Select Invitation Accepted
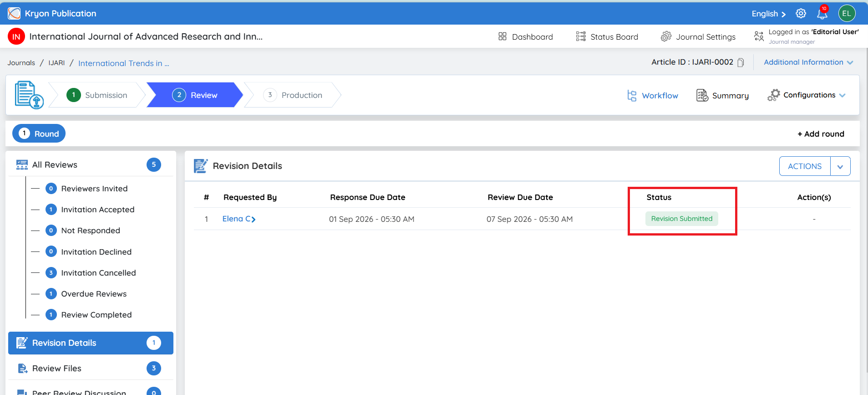Image resolution: width=868 pixels, height=395 pixels. pyautogui.click(x=90, y=210)
